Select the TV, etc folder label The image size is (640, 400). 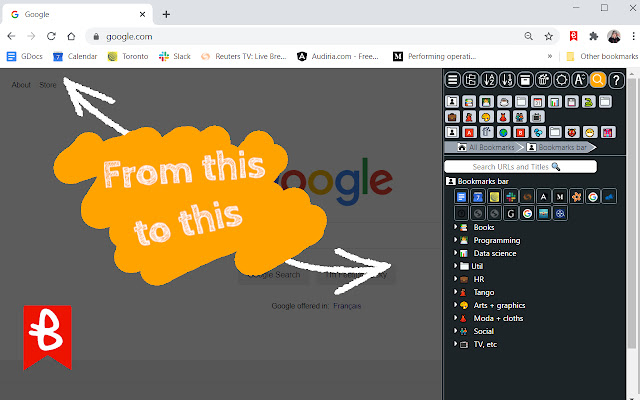[485, 344]
